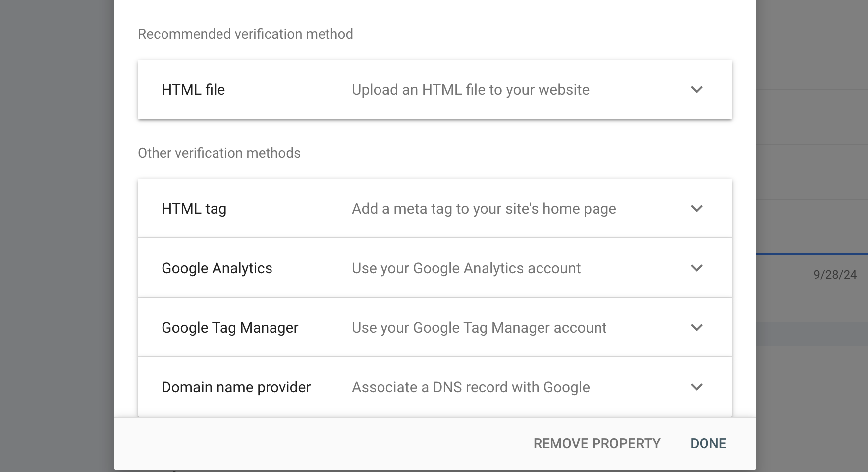This screenshot has height=472, width=868.
Task: Expand the Google Tag Manager chevron arrow
Action: pyautogui.click(x=697, y=328)
